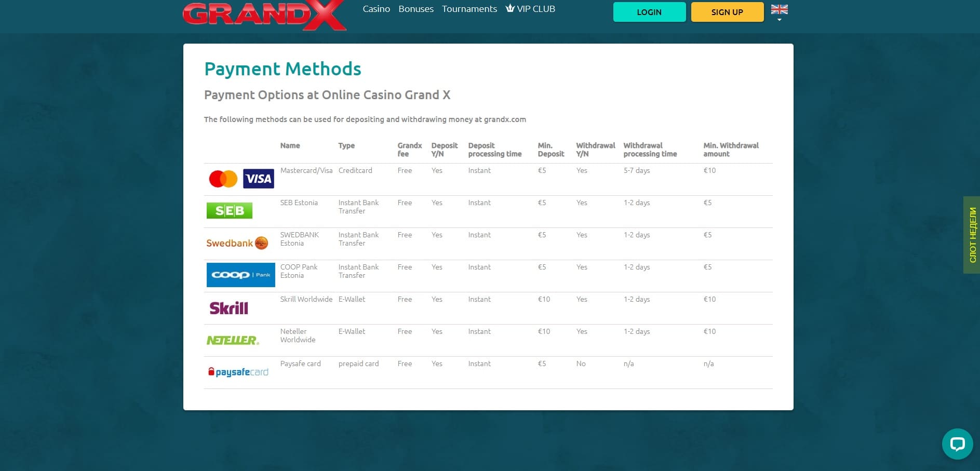Click the 'Creditcard' type cell
980x471 pixels.
(x=355, y=170)
